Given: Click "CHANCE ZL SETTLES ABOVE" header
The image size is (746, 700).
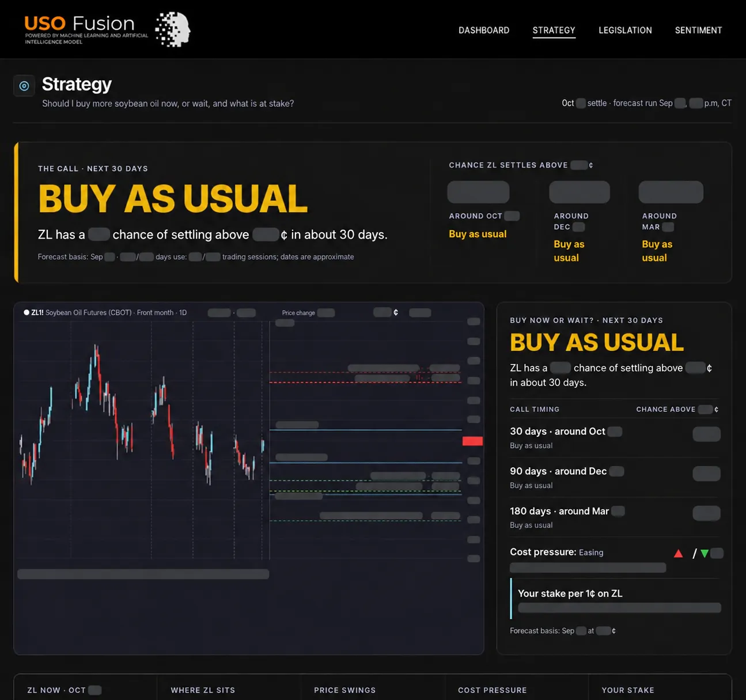Looking at the screenshot, I should coord(508,165).
